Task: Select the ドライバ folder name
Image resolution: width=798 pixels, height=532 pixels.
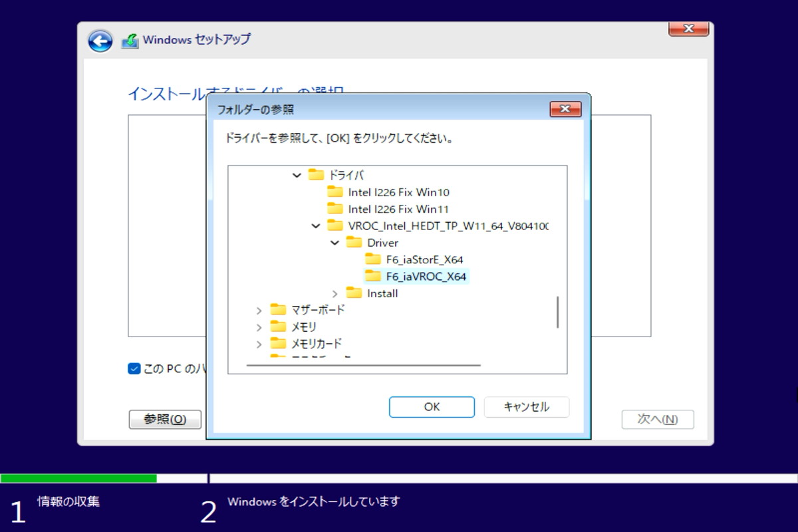Action: 346,176
